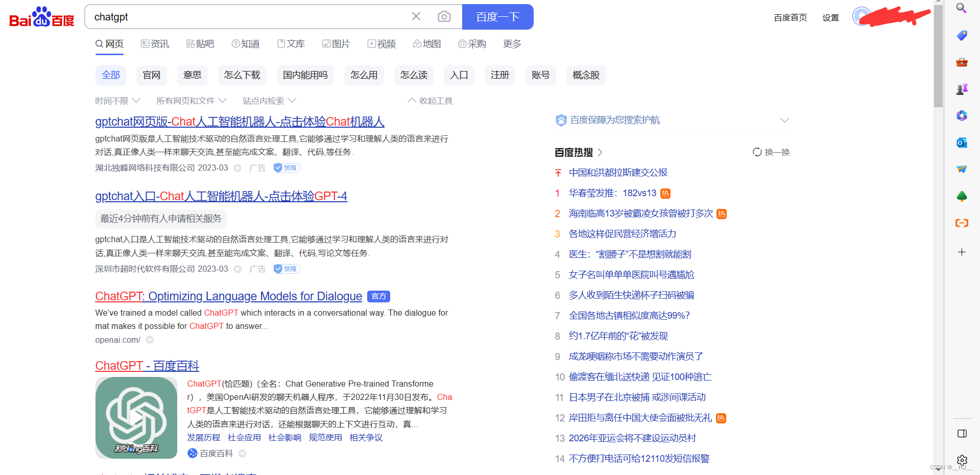Open the search tool in Edge sidebar
Image resolution: width=980 pixels, height=475 pixels.
[x=962, y=8]
